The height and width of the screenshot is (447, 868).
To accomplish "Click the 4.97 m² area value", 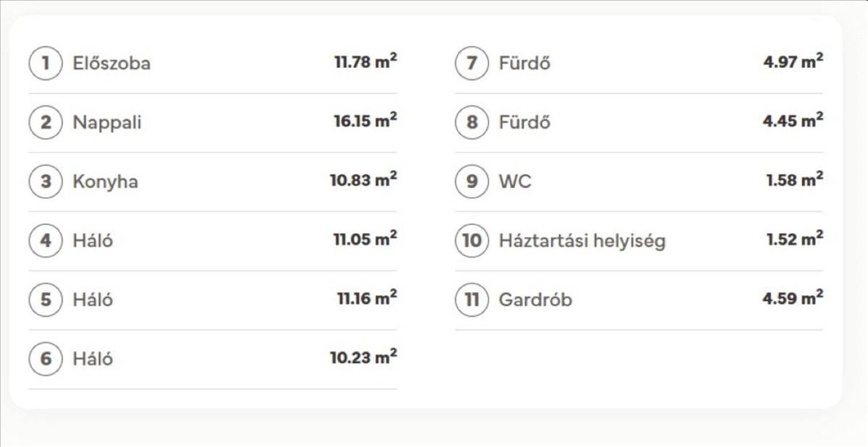I will point(793,61).
